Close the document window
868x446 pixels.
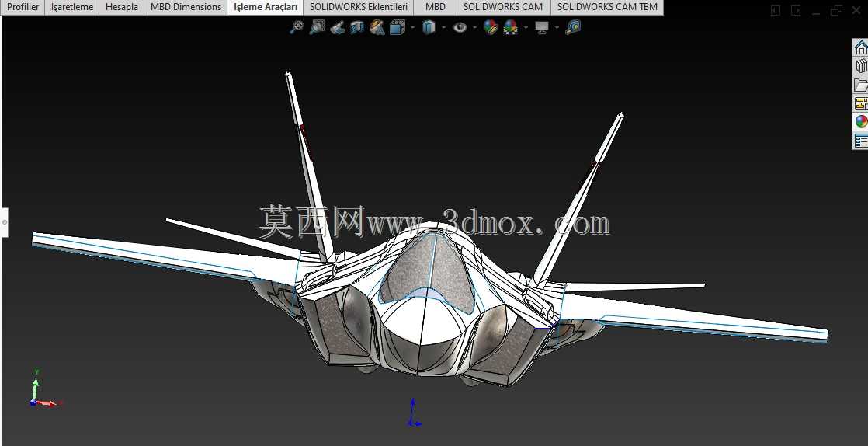tap(856, 10)
